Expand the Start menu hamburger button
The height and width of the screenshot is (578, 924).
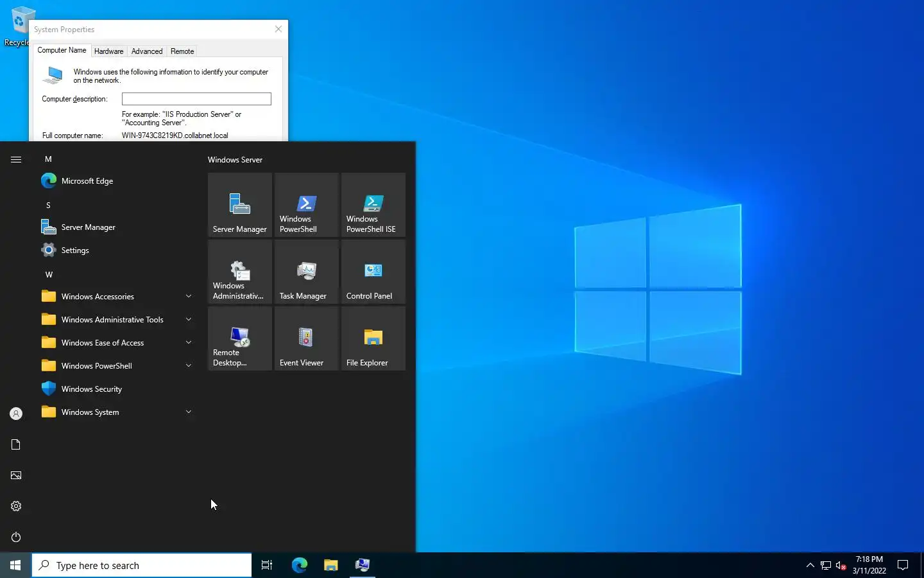click(16, 159)
